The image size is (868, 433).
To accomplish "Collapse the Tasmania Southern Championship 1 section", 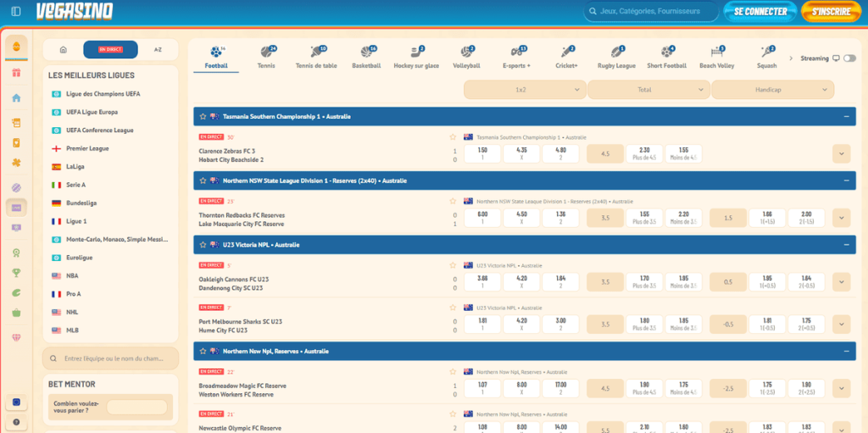I will tap(847, 117).
